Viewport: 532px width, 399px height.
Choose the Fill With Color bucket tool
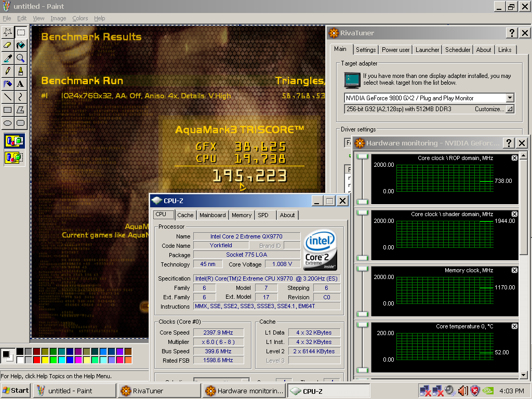(21, 45)
